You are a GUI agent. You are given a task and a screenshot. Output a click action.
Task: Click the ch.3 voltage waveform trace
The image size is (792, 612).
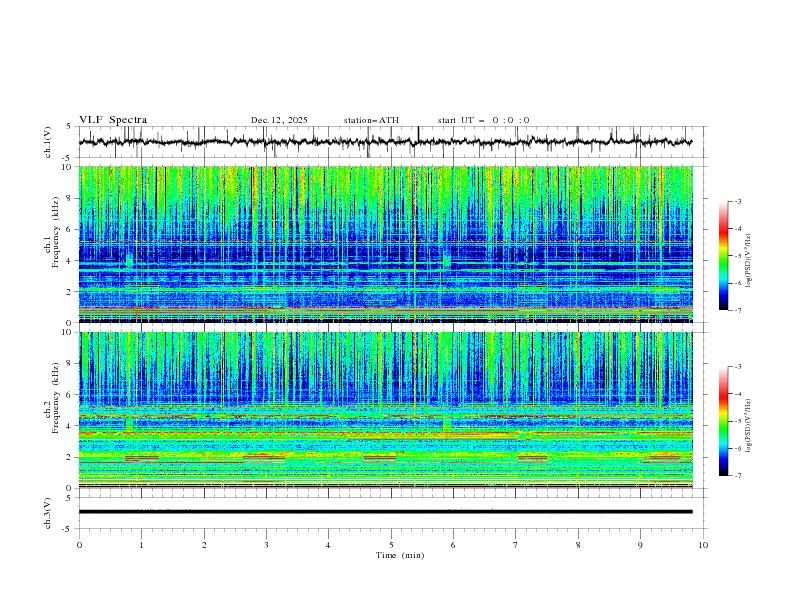[x=386, y=512]
